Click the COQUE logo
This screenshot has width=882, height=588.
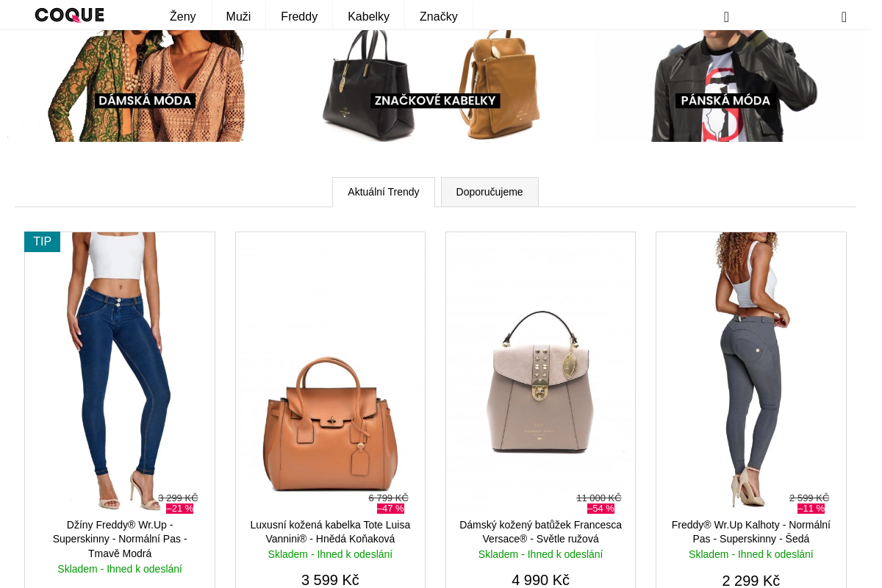[70, 15]
